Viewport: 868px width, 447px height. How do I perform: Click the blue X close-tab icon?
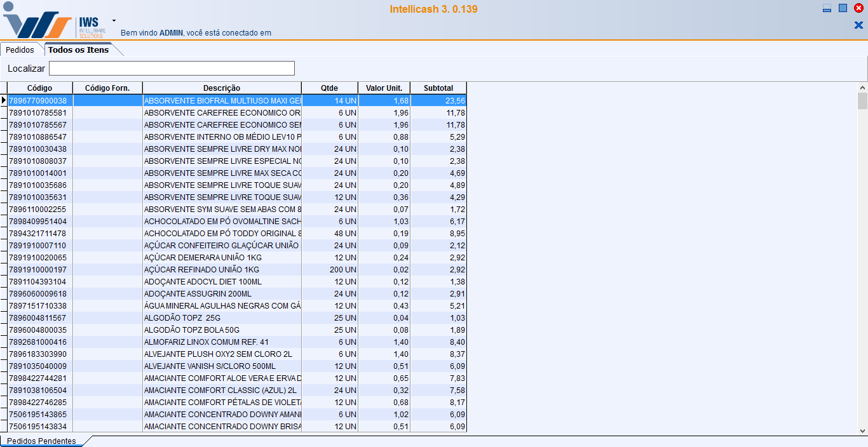coord(858,25)
